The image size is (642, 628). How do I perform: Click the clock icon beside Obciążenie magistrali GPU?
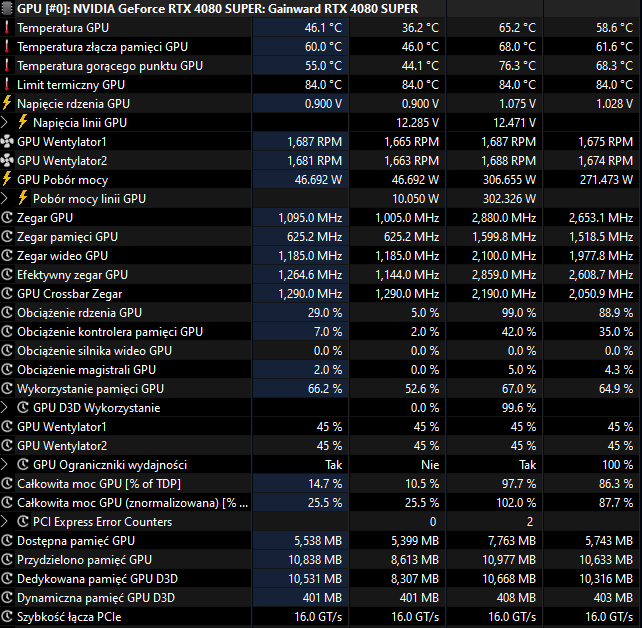tap(7, 370)
